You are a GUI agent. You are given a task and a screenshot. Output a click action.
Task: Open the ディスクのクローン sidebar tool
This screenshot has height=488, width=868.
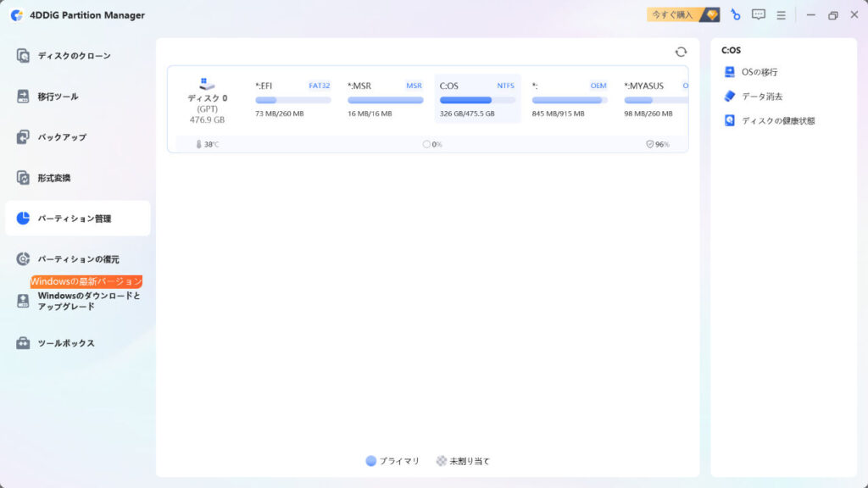[77, 53]
